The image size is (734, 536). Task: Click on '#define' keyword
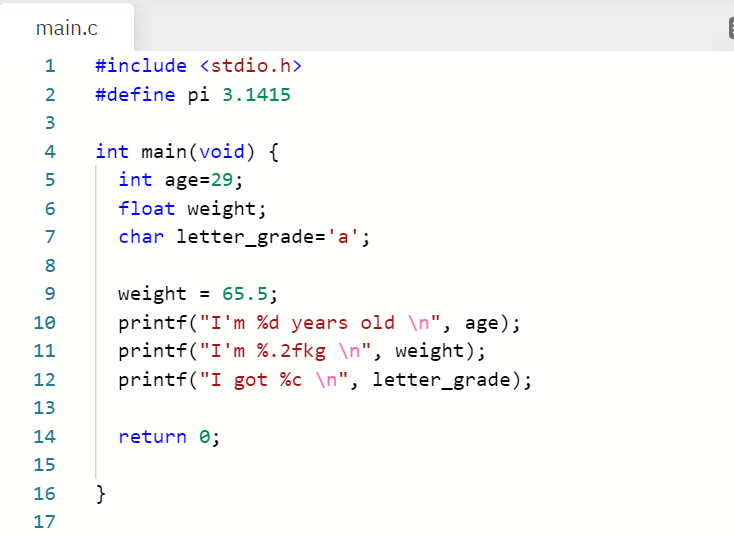135,95
